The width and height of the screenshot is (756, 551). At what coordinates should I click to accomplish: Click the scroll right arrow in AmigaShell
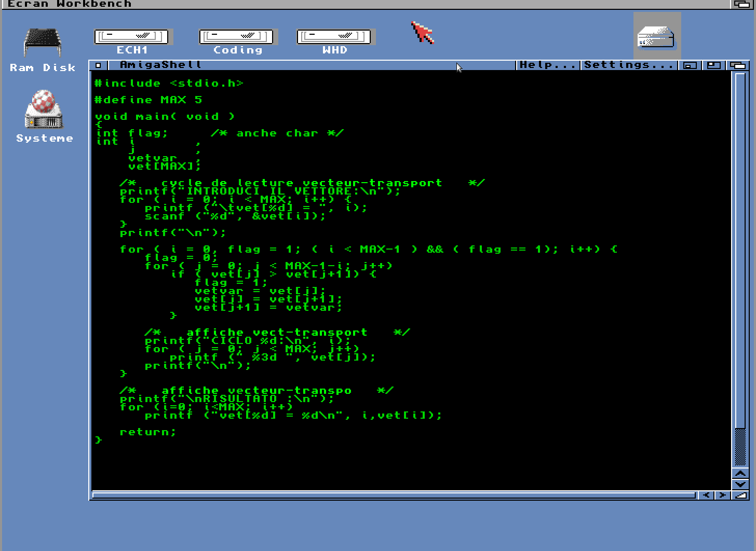click(x=722, y=495)
